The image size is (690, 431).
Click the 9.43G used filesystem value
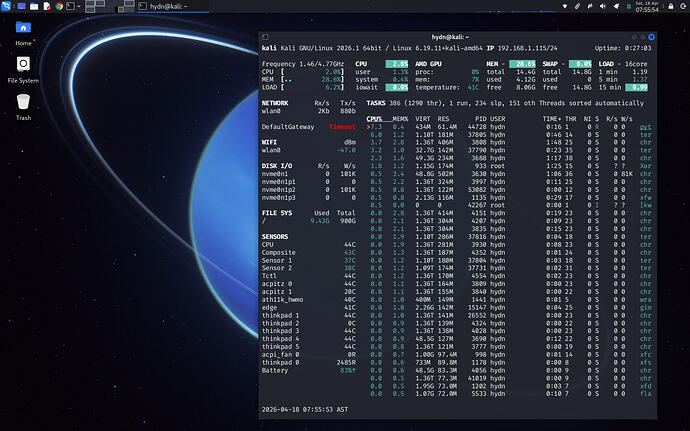tap(320, 221)
